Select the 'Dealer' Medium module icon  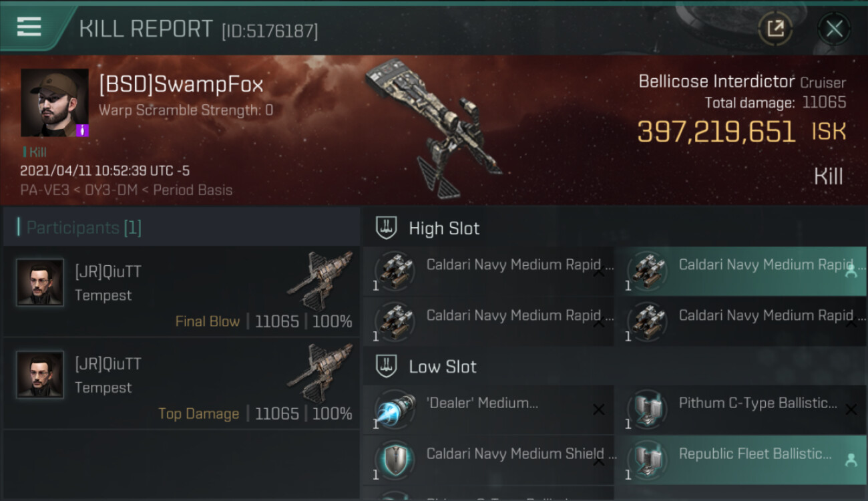point(395,410)
